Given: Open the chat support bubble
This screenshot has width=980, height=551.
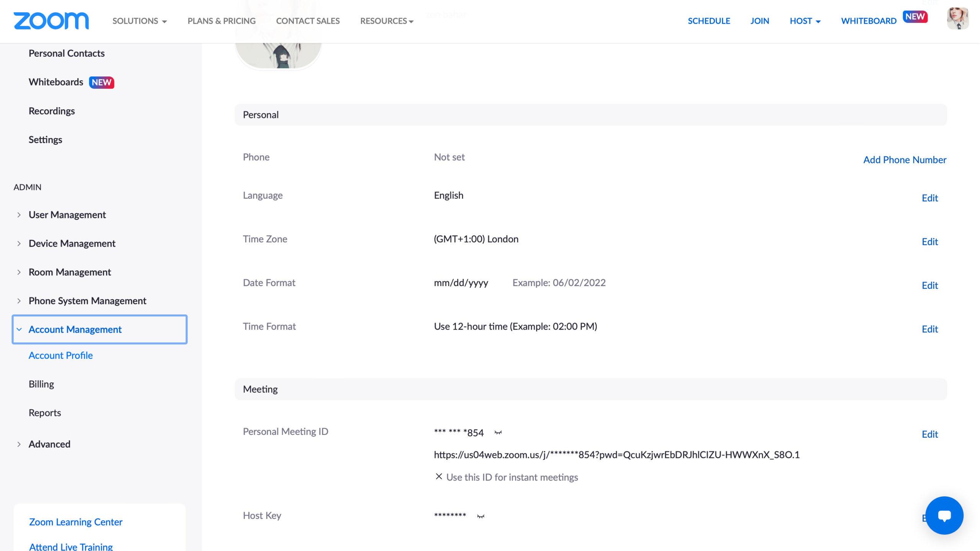Looking at the screenshot, I should point(944,515).
